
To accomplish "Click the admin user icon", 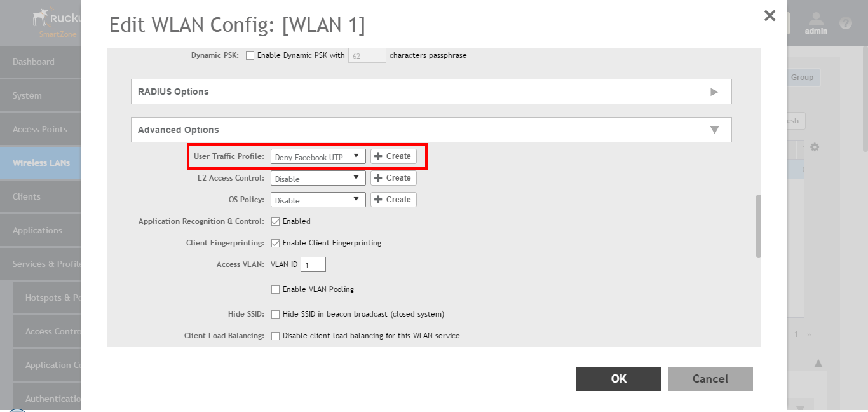I will (x=816, y=20).
